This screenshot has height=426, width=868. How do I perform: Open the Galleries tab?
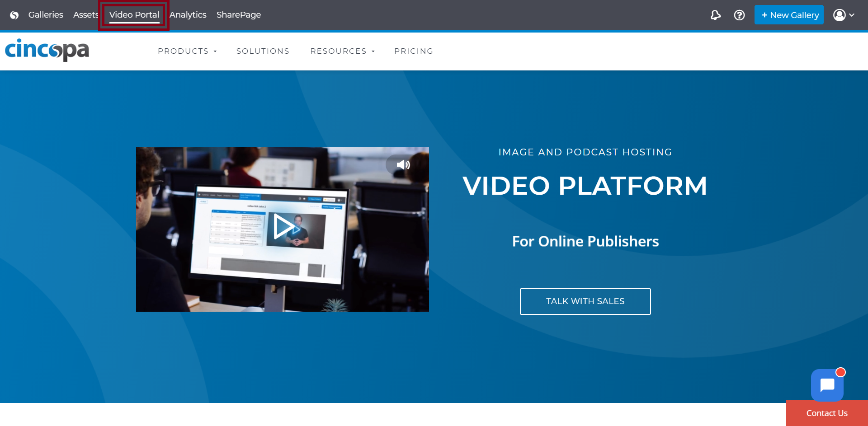[x=46, y=15]
